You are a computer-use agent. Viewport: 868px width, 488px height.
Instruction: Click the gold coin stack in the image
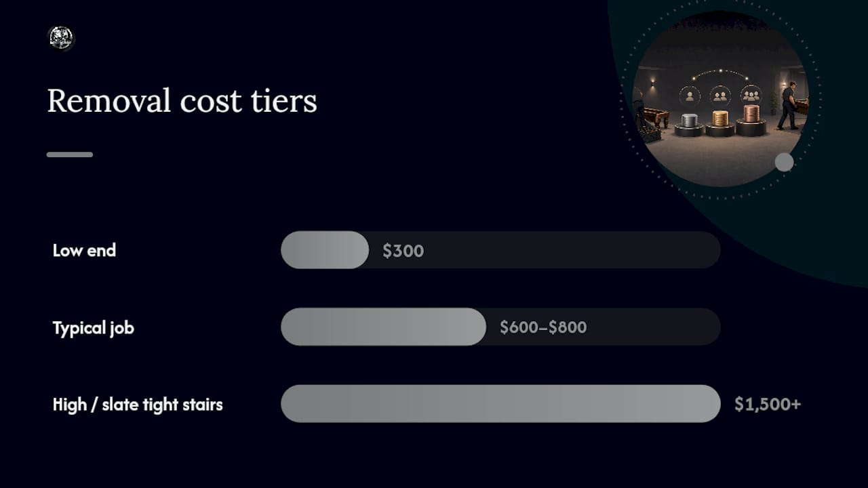coord(720,118)
